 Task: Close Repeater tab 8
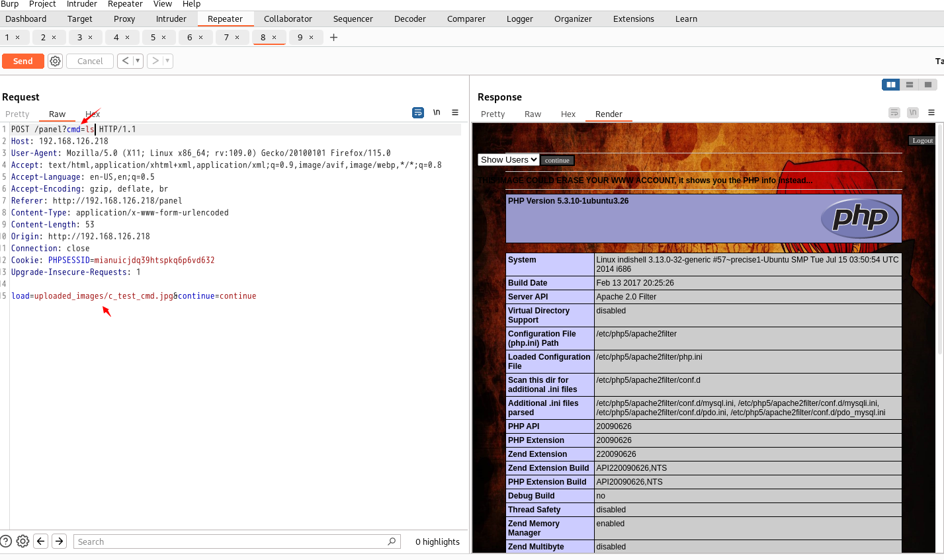[274, 38]
